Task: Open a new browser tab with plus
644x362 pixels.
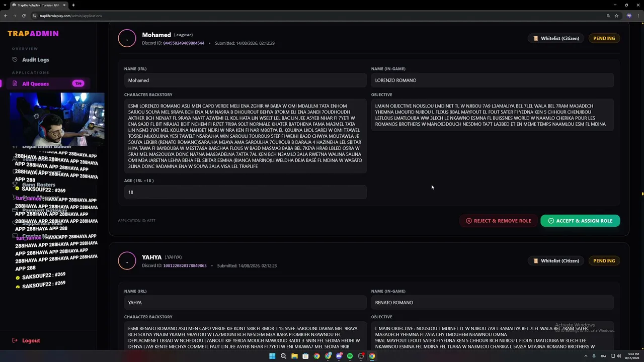Action: tap(73, 5)
